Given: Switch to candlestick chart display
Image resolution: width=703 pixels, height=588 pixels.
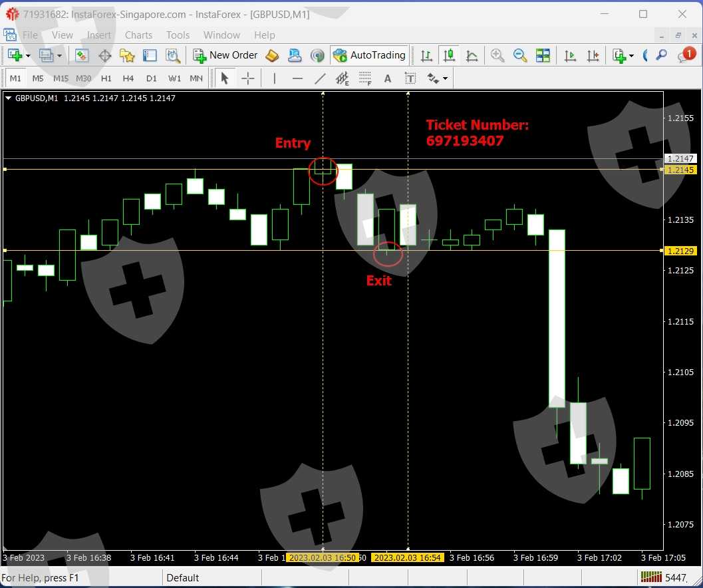Looking at the screenshot, I should tap(449, 56).
